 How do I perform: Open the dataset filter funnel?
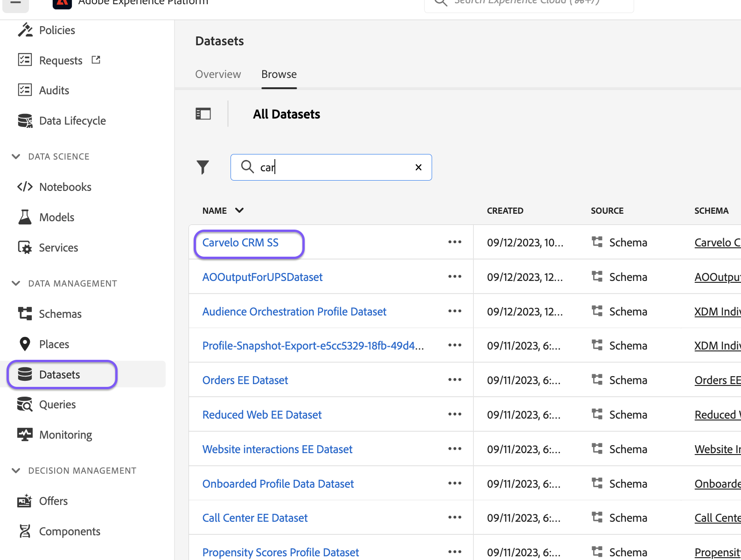[203, 167]
